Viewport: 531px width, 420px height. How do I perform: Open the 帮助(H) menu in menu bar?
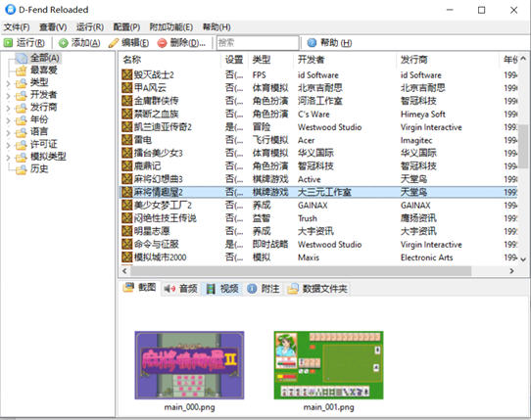[x=217, y=27]
